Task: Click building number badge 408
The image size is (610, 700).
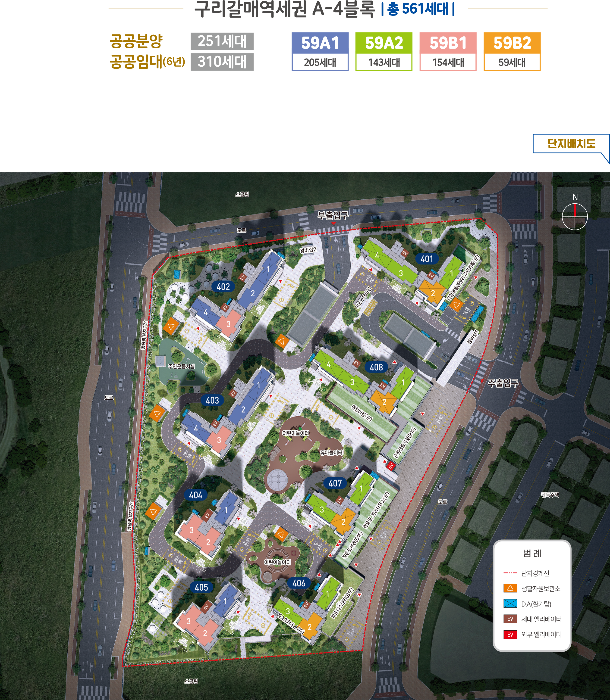Action: (x=376, y=367)
